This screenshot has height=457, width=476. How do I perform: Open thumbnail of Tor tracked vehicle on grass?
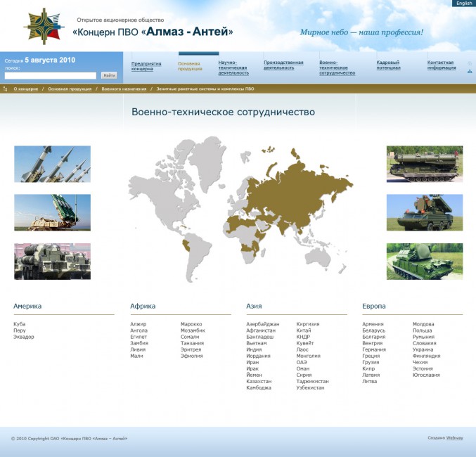(x=425, y=261)
